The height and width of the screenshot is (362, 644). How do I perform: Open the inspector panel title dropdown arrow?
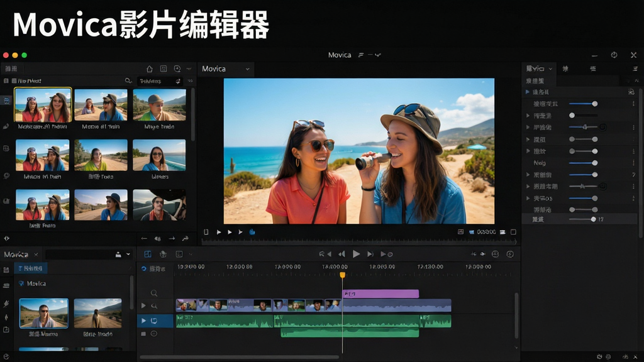[x=550, y=69]
